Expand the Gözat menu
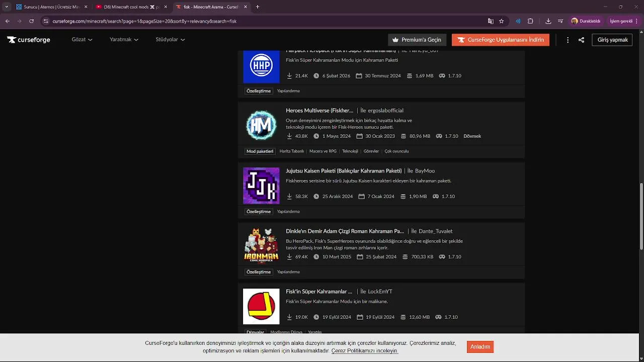 click(82, 40)
